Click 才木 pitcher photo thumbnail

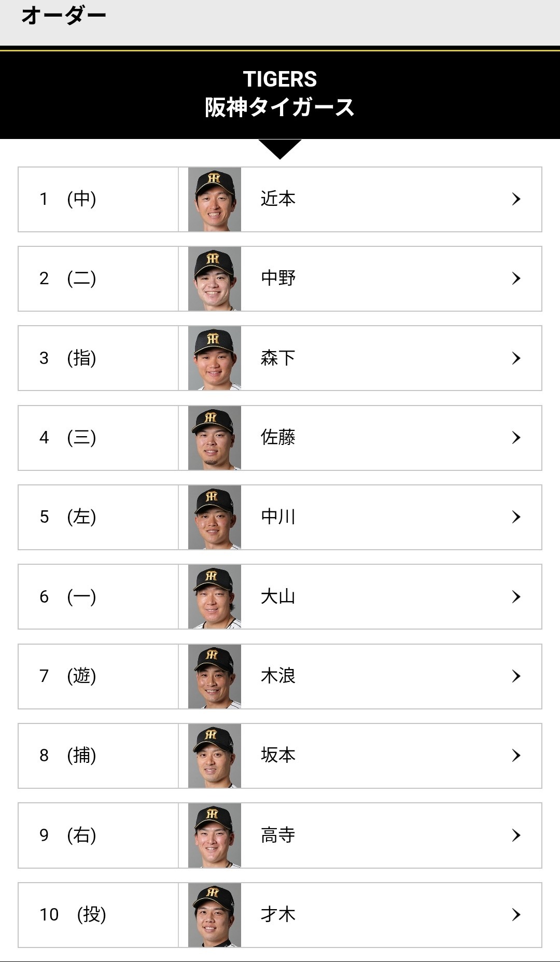(x=215, y=915)
